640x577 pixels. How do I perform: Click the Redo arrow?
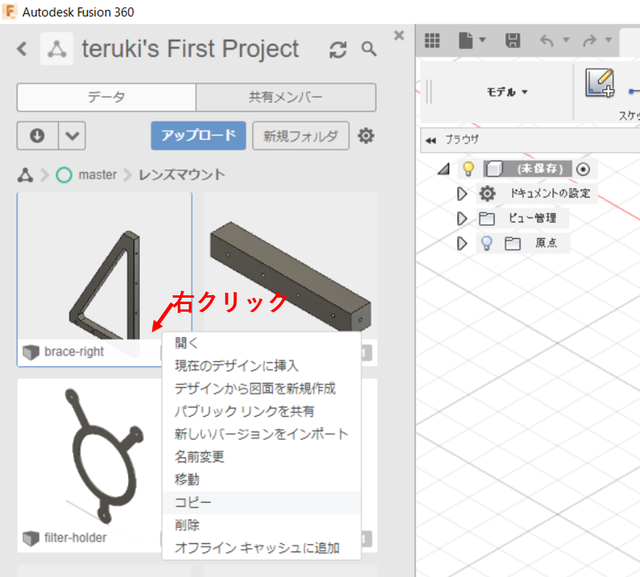(x=589, y=40)
